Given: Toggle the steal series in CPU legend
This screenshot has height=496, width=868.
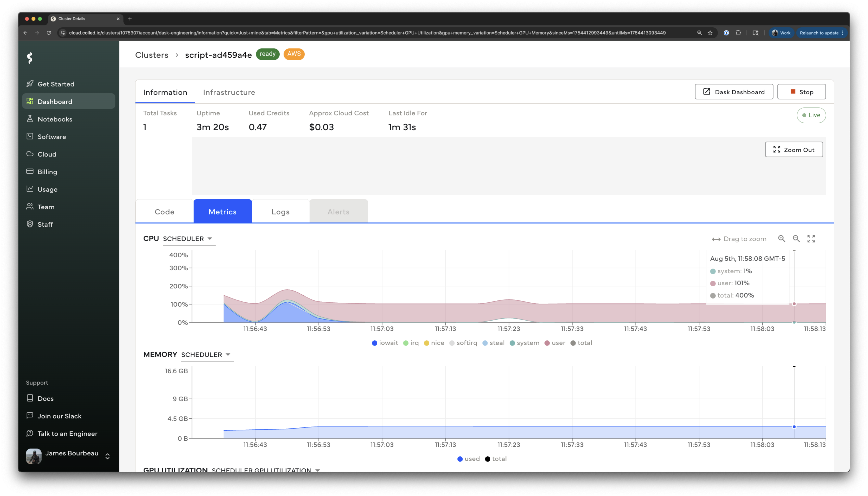Looking at the screenshot, I should click(493, 343).
